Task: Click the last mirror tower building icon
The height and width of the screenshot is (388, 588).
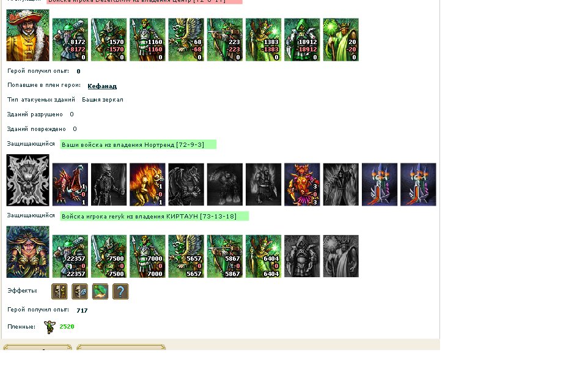Action: (418, 184)
